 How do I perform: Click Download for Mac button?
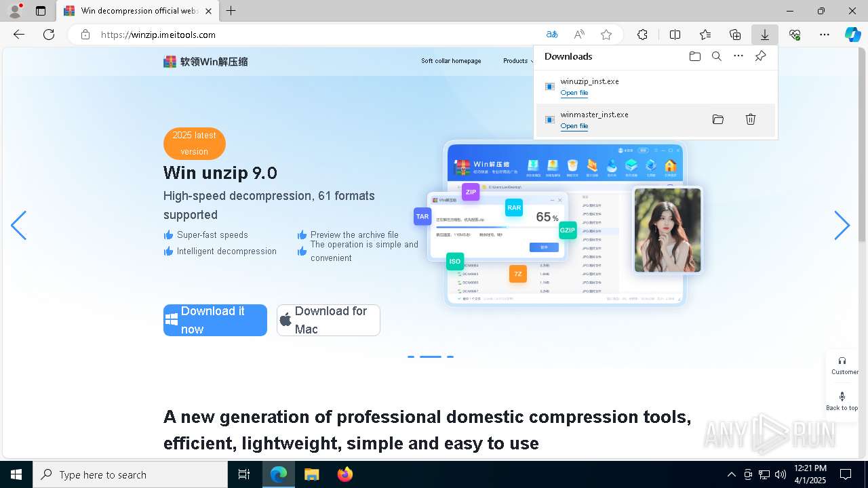coord(328,320)
